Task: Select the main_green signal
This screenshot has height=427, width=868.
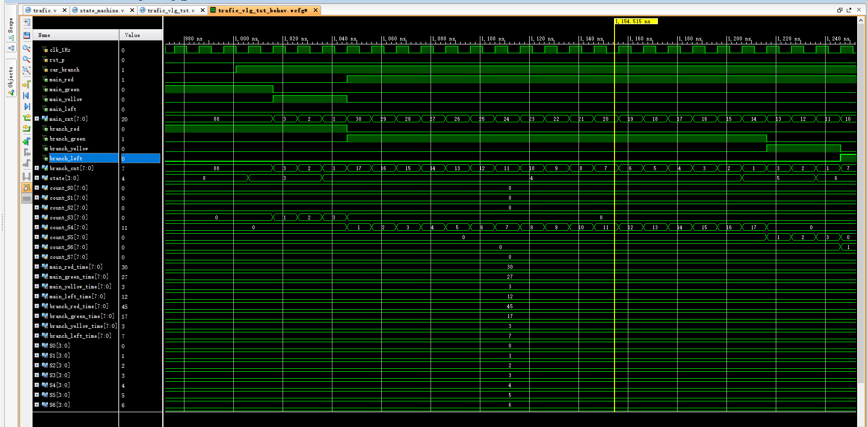Action: pyautogui.click(x=64, y=89)
